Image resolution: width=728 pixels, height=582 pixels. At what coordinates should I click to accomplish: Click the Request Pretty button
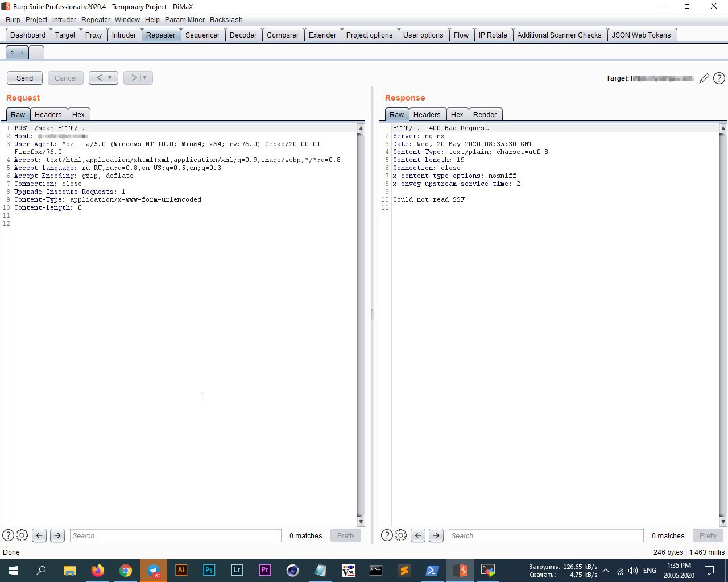point(346,535)
